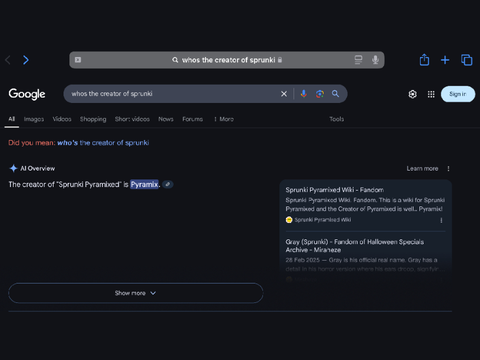
Task: Open Google Lens image search
Action: click(320, 94)
